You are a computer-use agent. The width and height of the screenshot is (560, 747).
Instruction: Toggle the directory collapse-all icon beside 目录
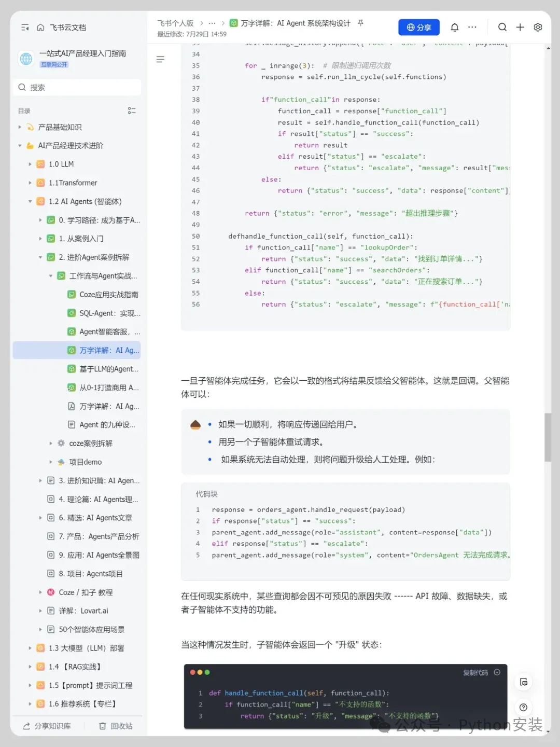(x=132, y=110)
